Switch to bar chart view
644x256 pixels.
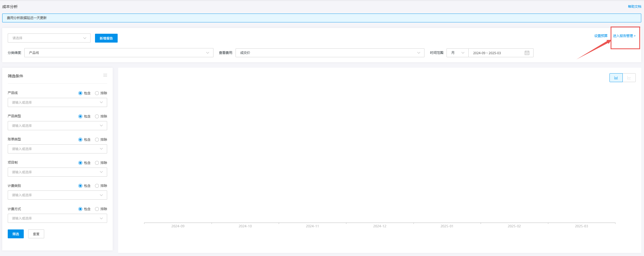[x=616, y=78]
